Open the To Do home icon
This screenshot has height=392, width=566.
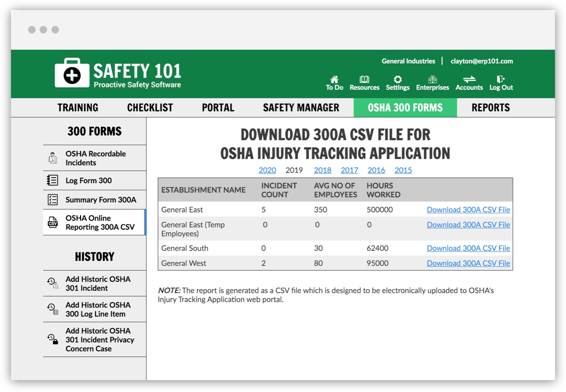(334, 80)
